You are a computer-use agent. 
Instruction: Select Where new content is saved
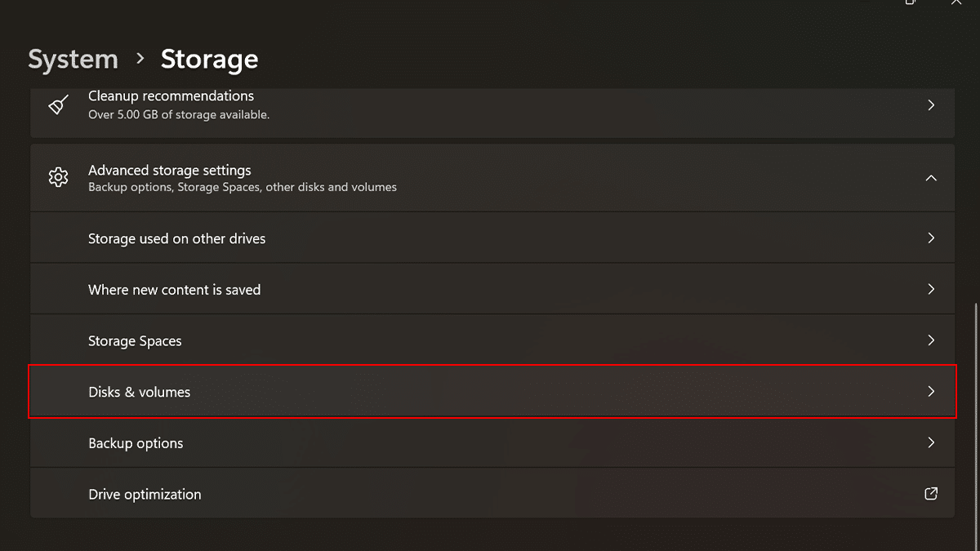[174, 290]
